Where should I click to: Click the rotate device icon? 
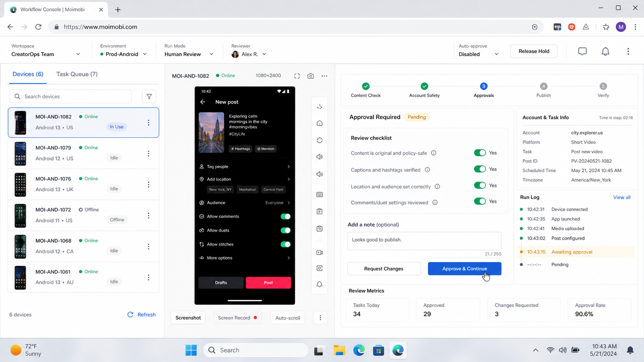319,140
